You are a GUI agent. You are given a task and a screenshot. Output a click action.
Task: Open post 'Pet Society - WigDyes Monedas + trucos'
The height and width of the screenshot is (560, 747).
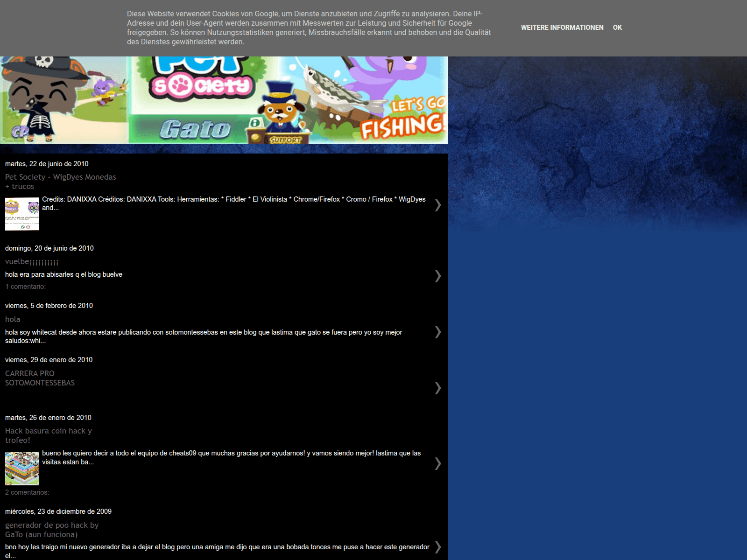point(61,182)
